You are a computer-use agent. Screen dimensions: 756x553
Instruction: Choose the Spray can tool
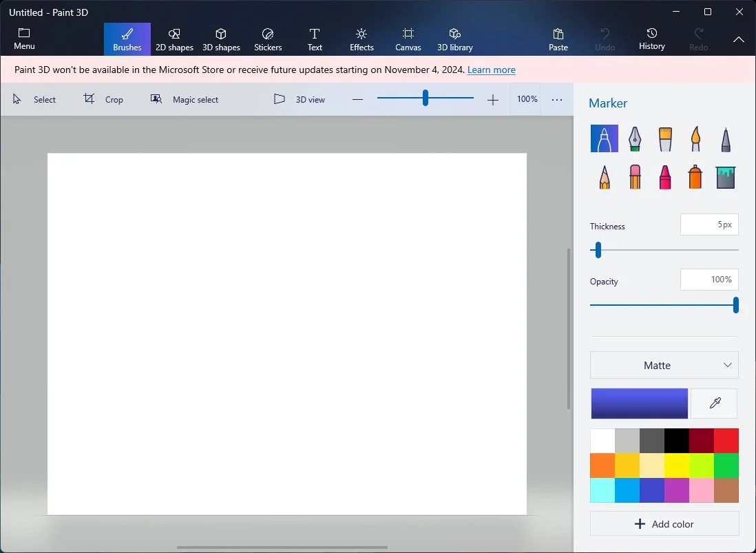point(695,177)
